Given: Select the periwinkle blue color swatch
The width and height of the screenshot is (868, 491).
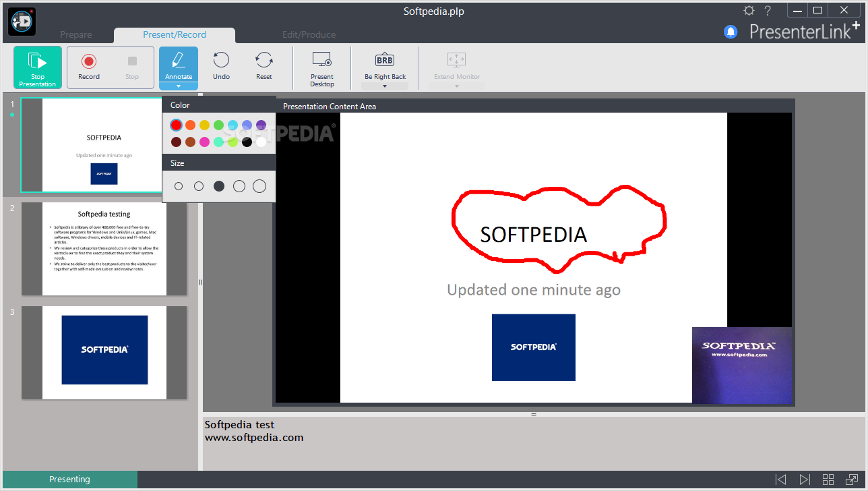Looking at the screenshot, I should tap(247, 125).
